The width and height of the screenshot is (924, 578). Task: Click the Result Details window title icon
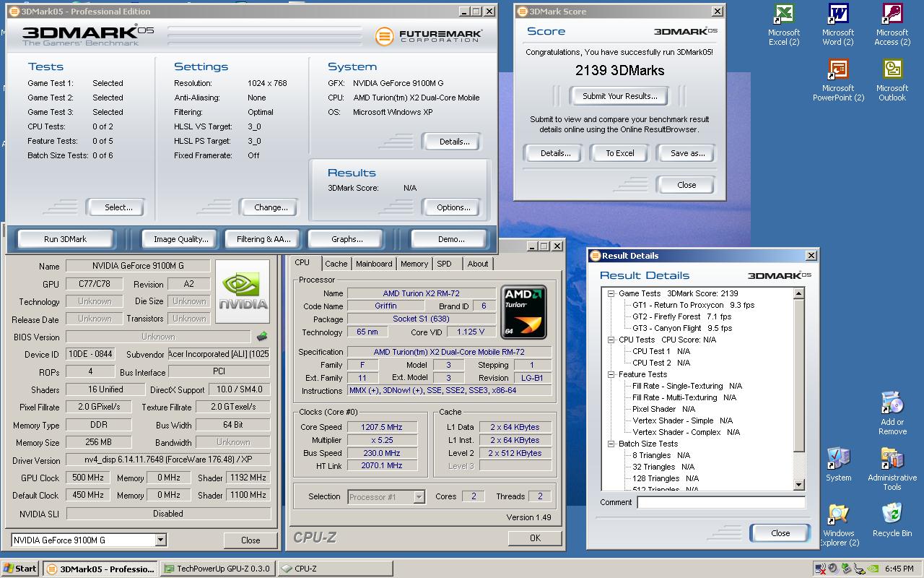(x=595, y=256)
